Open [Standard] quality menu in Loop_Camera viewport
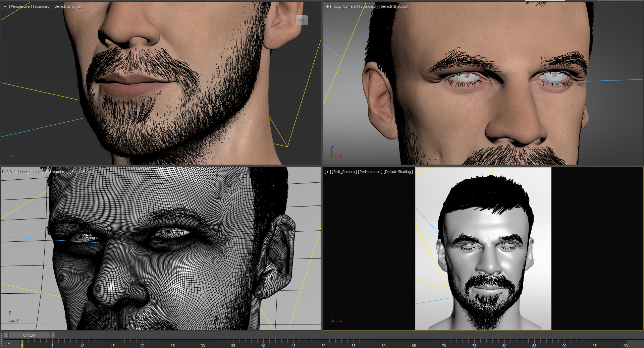 (368, 6)
